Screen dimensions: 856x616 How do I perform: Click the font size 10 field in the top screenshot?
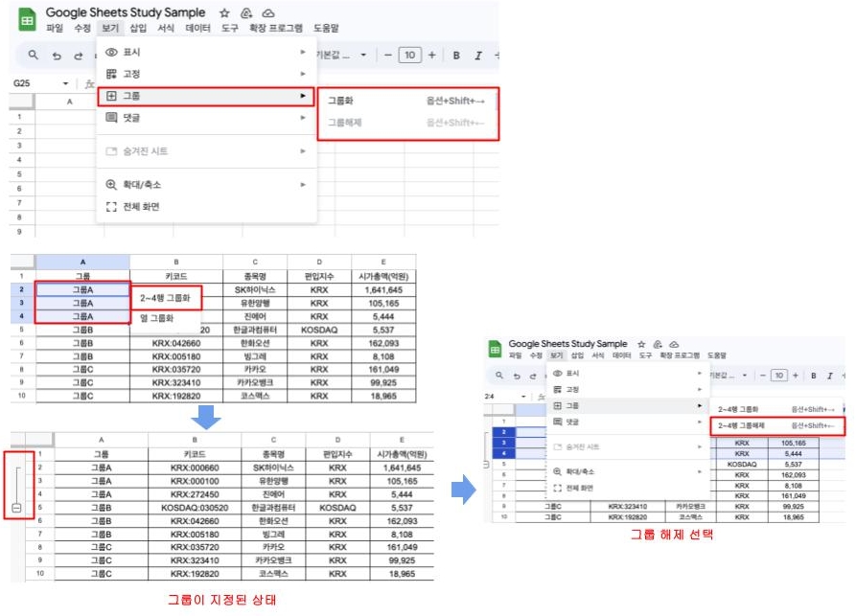point(410,56)
